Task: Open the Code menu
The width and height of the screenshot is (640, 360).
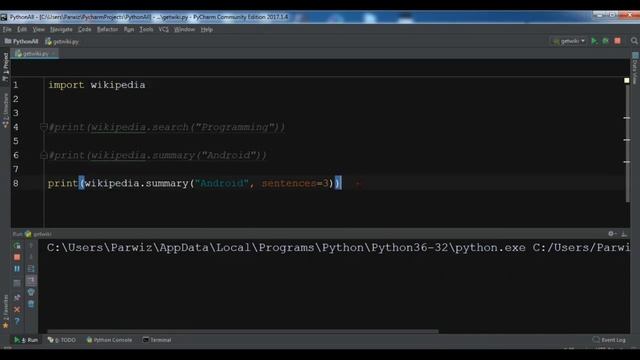Action: coord(84,29)
